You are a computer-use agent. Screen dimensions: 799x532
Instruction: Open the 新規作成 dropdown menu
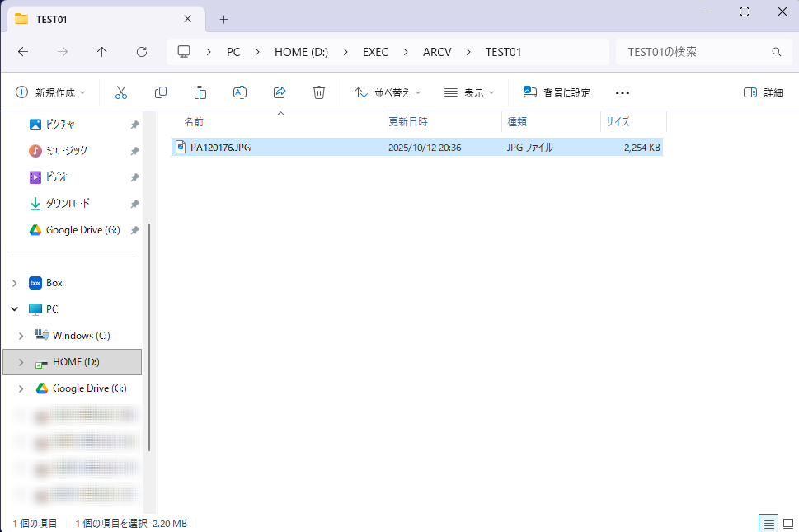click(51, 92)
